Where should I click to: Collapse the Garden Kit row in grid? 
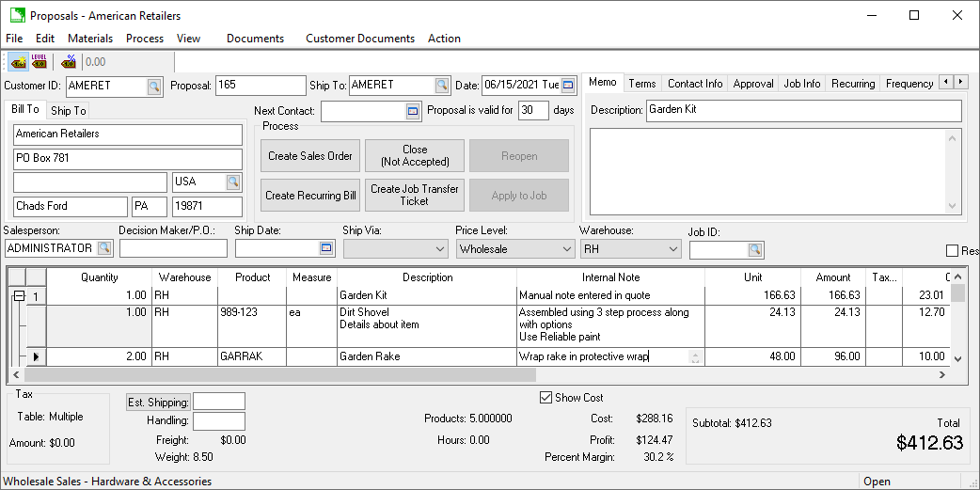(18, 296)
